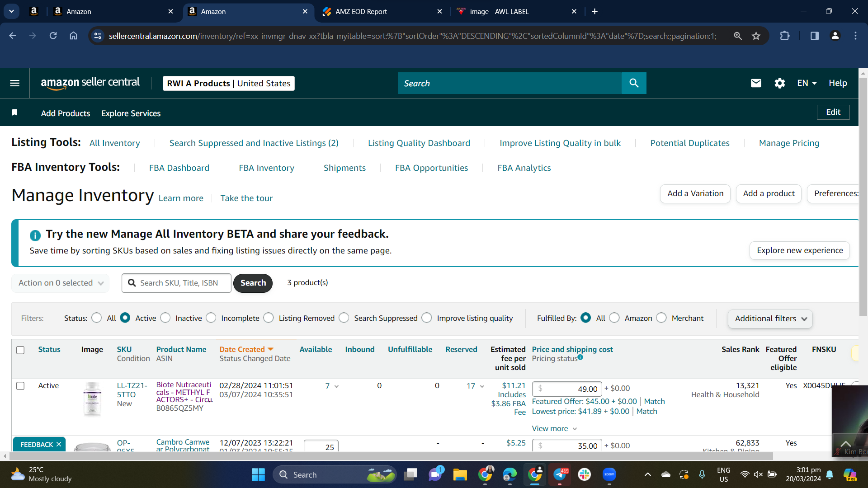
Task: Select the Incomplete status filter
Action: (211, 318)
